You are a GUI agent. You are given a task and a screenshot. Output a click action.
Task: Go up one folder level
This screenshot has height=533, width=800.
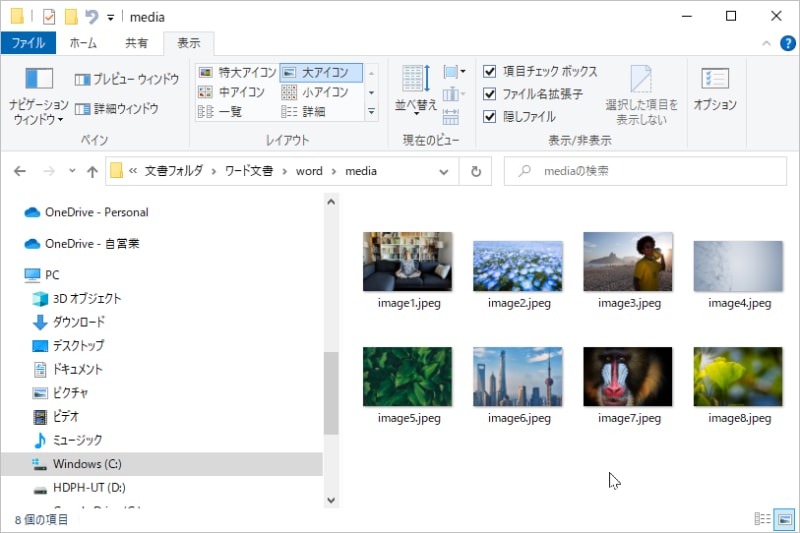point(92,171)
